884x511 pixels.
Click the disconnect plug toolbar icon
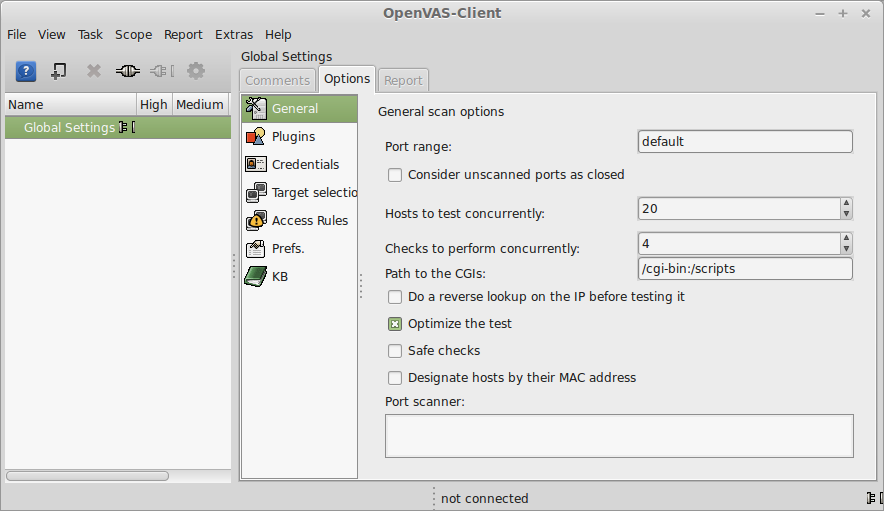click(162, 71)
